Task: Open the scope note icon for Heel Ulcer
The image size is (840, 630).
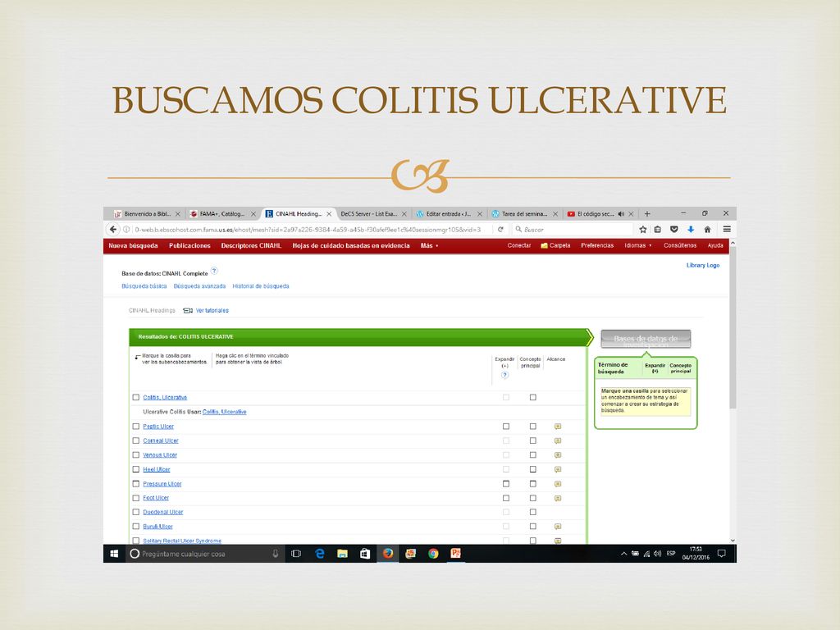Action: (558, 469)
